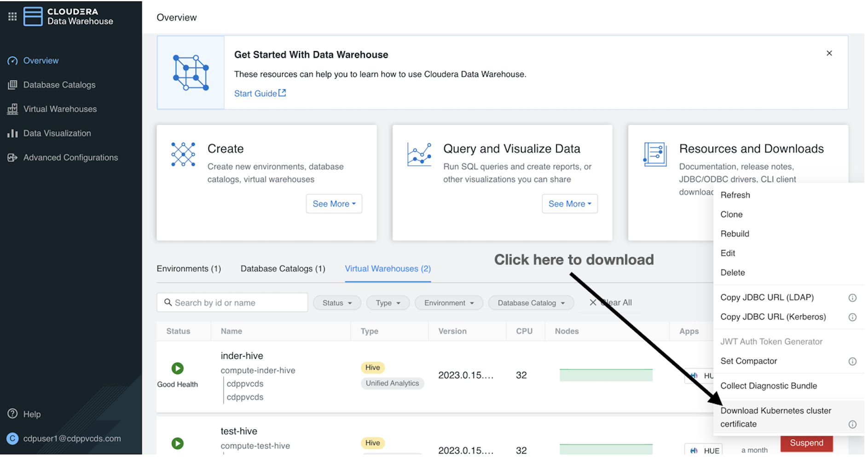The width and height of the screenshot is (868, 464).
Task: Go to Virtual Warehouses in the sidebar
Action: [60, 109]
